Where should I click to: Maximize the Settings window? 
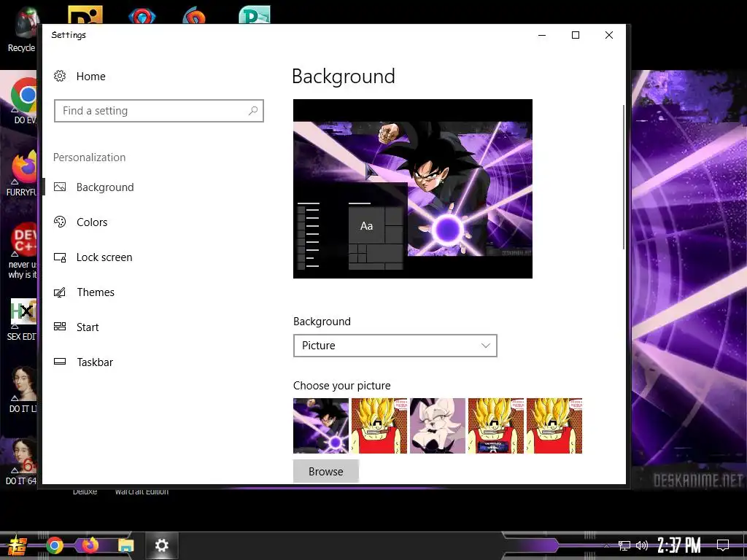pos(576,35)
